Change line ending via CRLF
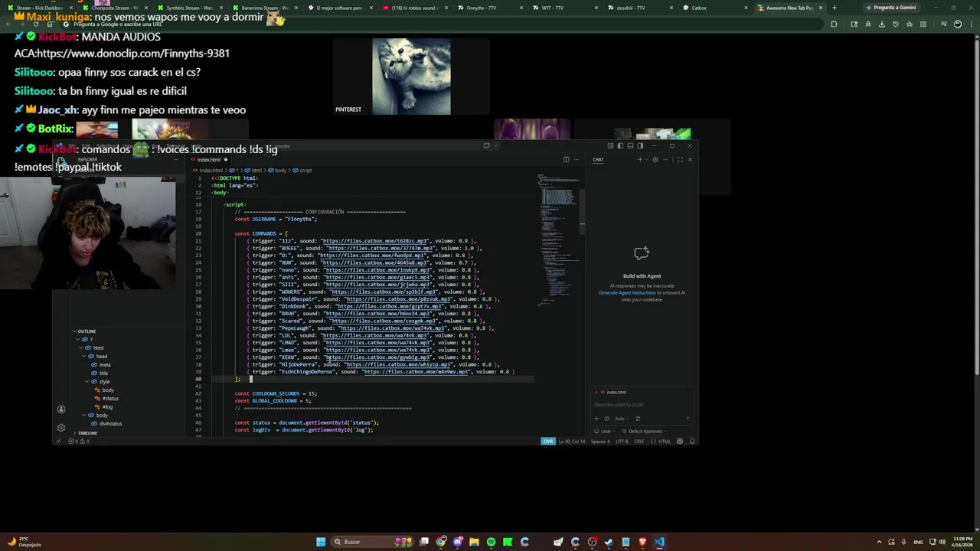This screenshot has width=980, height=551. tap(639, 441)
